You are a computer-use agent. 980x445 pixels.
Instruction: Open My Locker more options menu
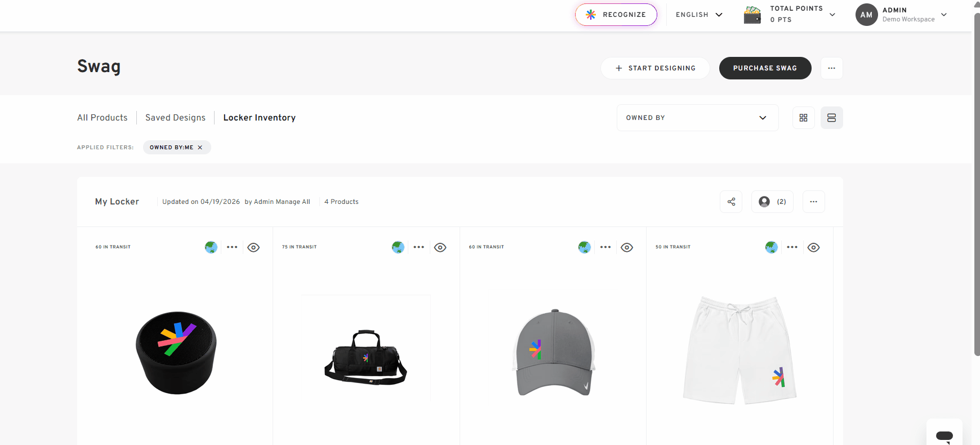pyautogui.click(x=813, y=202)
